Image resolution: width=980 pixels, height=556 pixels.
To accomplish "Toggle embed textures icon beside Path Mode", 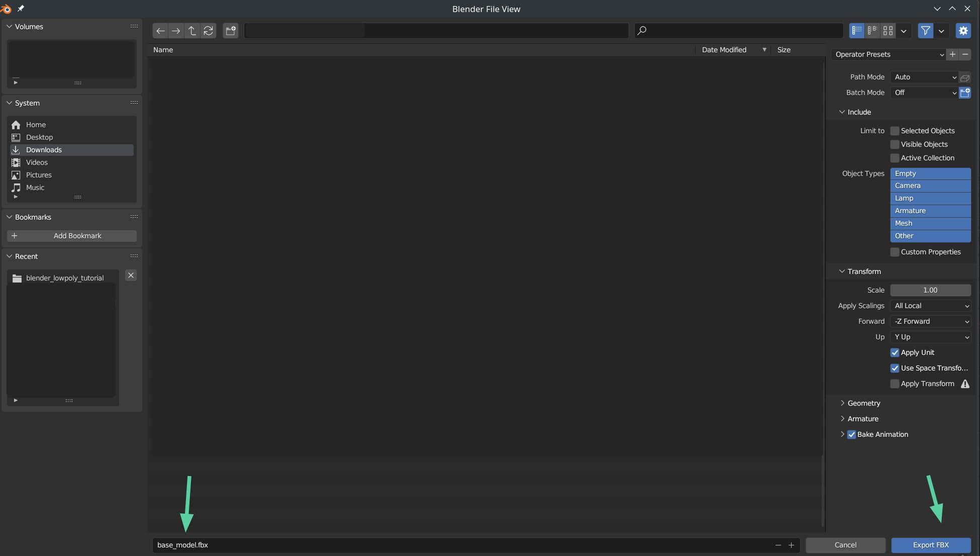I will coord(965,77).
